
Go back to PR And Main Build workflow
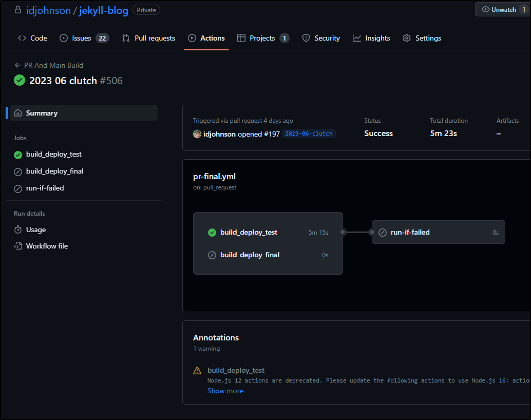tap(49, 65)
